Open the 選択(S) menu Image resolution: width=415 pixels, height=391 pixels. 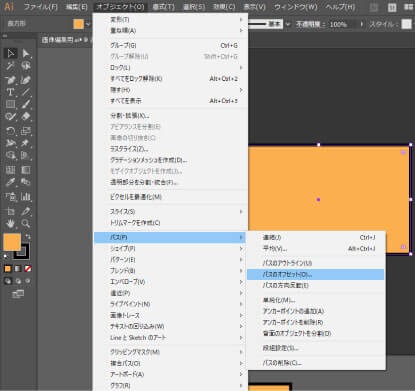pyautogui.click(x=194, y=7)
